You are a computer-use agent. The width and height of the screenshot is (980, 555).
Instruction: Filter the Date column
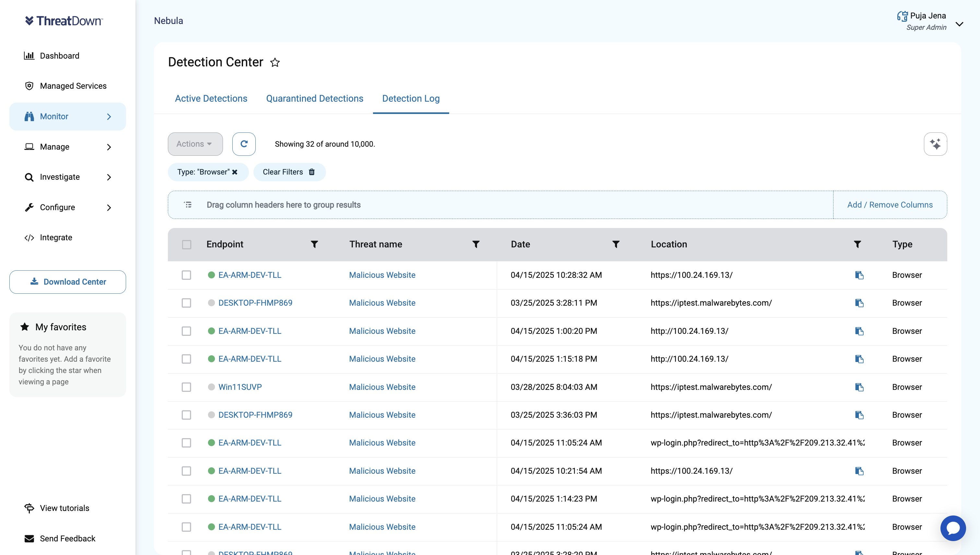(616, 244)
